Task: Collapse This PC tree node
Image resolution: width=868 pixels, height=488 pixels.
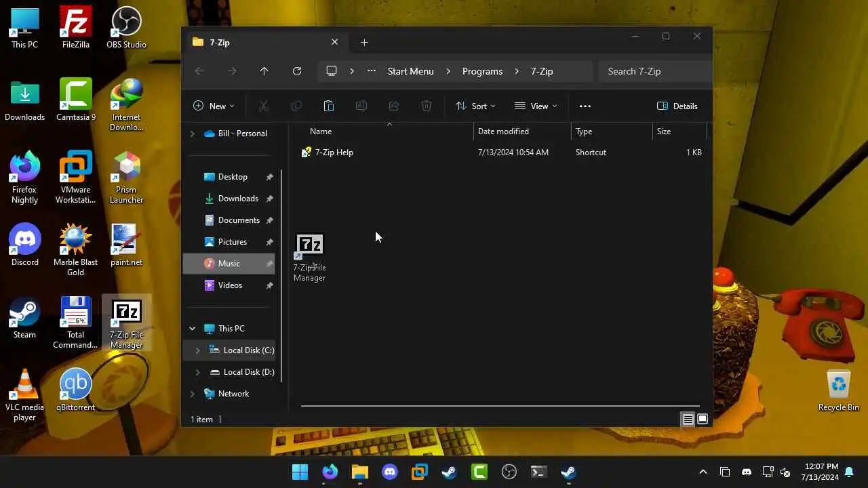Action: 192,329
